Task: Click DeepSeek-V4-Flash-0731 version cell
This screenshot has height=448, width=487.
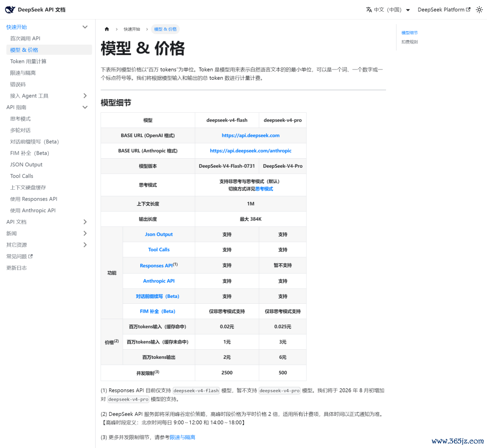Action: [227, 166]
